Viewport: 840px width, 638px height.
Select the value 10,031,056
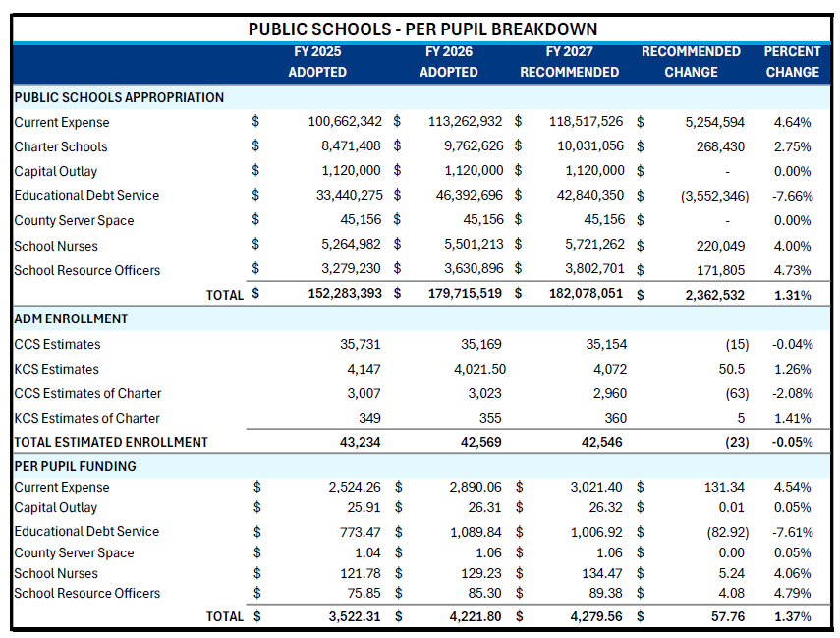[590, 145]
